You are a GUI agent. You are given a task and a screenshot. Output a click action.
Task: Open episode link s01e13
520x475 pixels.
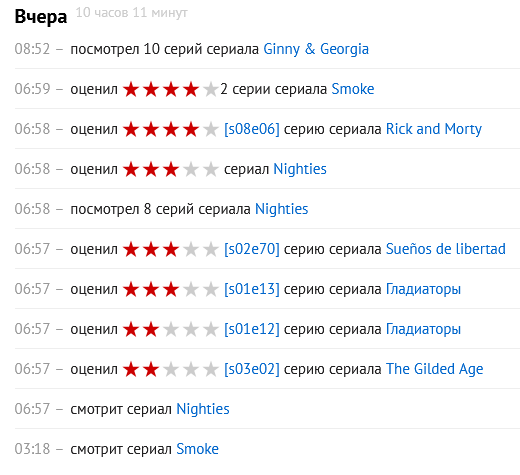tap(252, 289)
